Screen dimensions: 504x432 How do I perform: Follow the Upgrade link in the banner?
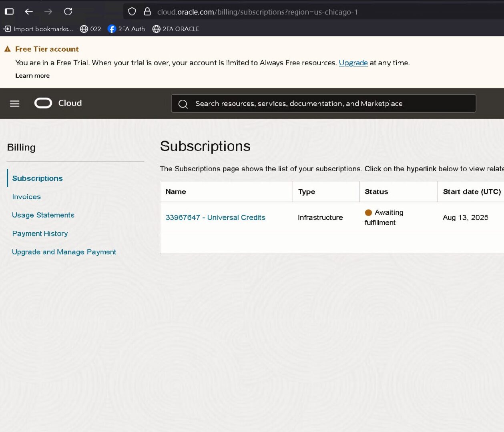(x=353, y=62)
